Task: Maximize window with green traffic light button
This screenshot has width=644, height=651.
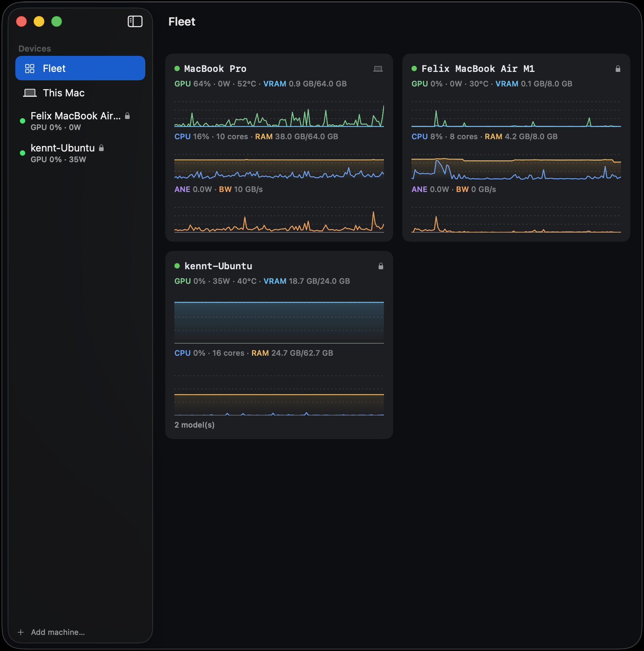Action: [x=57, y=21]
